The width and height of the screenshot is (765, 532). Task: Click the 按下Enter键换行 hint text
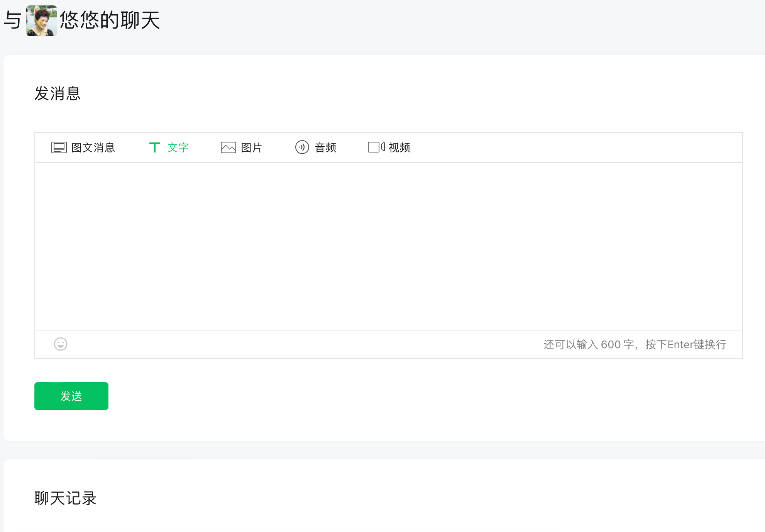point(685,344)
